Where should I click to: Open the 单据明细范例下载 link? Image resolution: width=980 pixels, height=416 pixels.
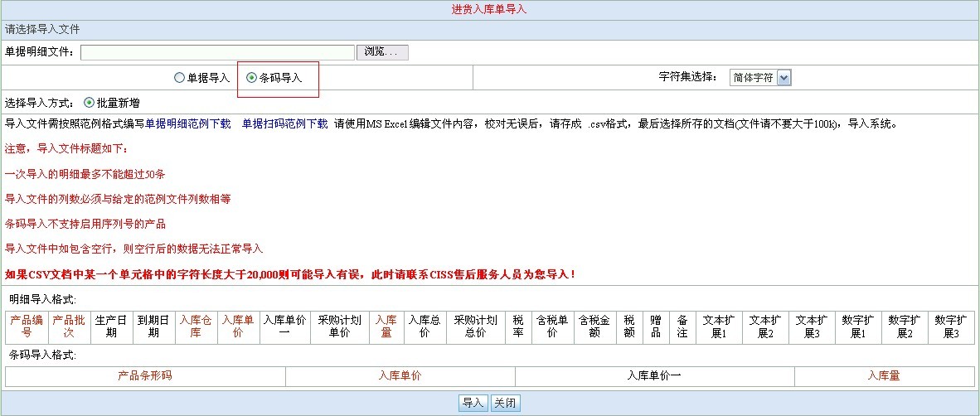(188, 124)
